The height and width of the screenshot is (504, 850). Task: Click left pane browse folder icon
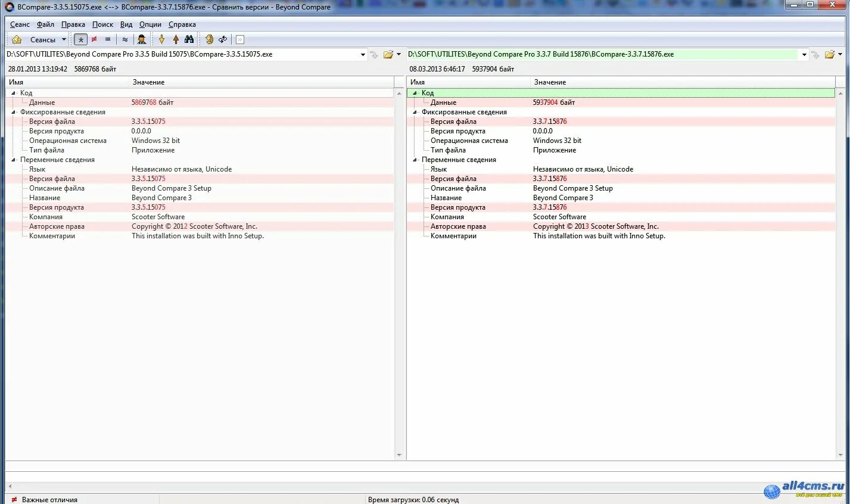click(388, 55)
